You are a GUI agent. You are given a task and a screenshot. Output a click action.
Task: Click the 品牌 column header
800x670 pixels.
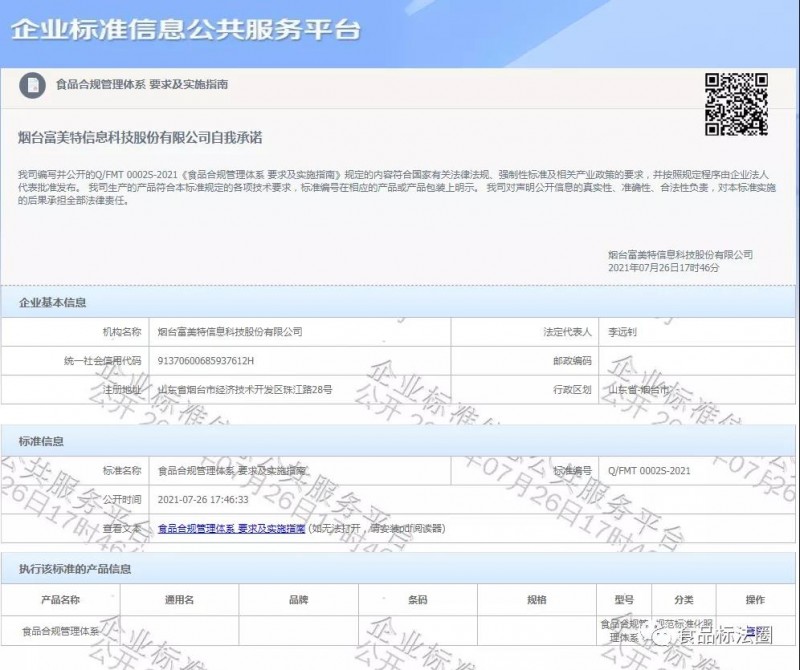[x=298, y=600]
